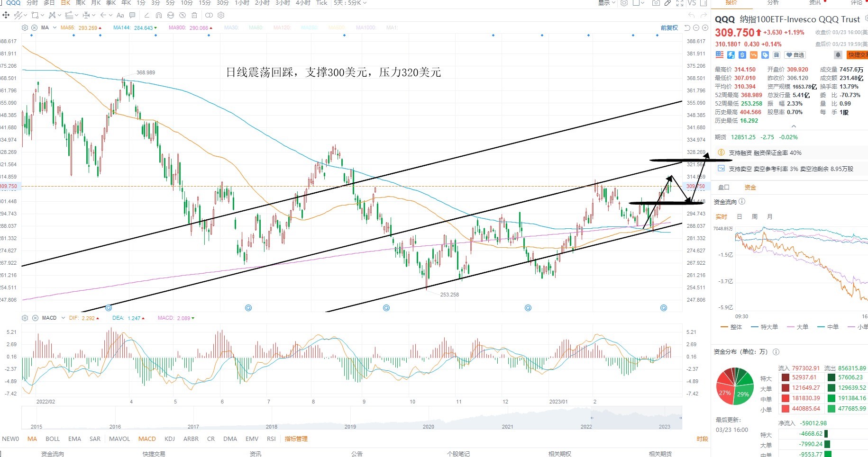The height and width of the screenshot is (457, 868).
Task: Click the 快捷交易 orange quick trade button
Action: (x=857, y=55)
